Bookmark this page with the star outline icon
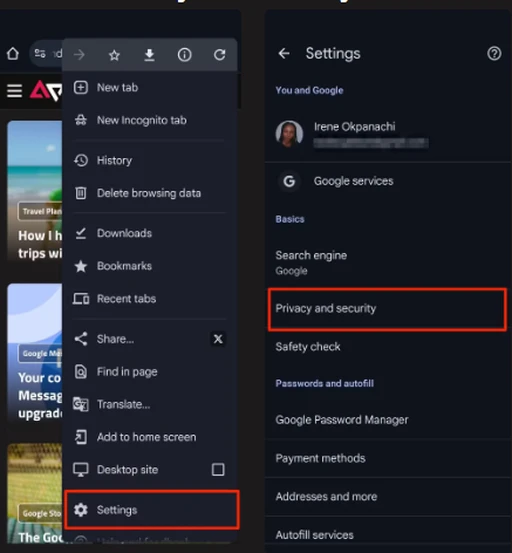Viewport: 512px width, 553px height. pyautogui.click(x=114, y=55)
